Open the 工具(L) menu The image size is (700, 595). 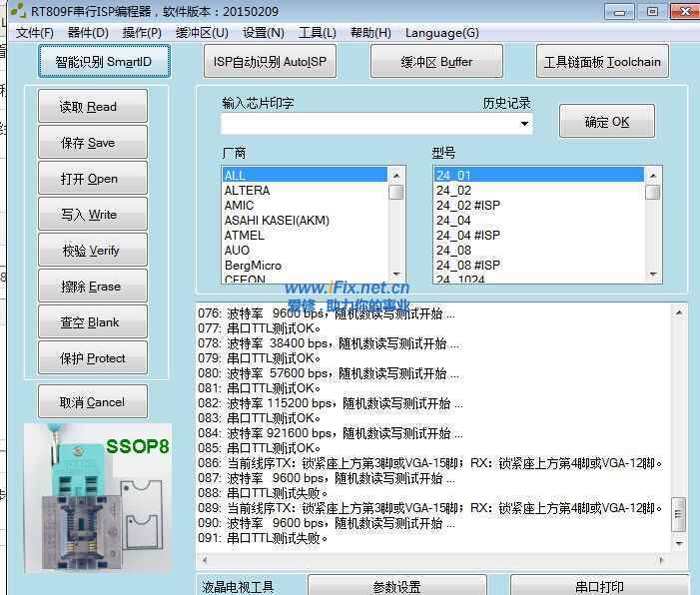(x=317, y=33)
